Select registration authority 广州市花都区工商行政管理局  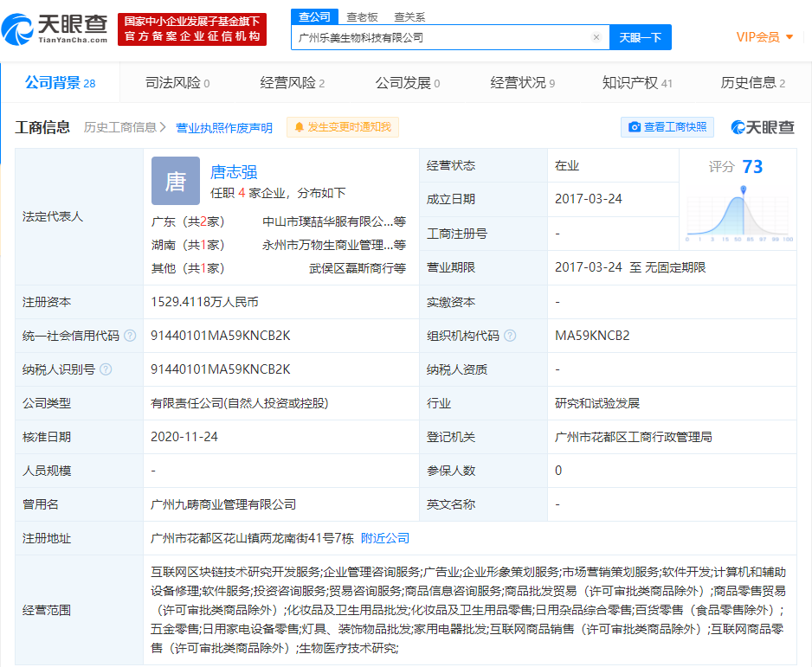pyautogui.click(x=634, y=437)
